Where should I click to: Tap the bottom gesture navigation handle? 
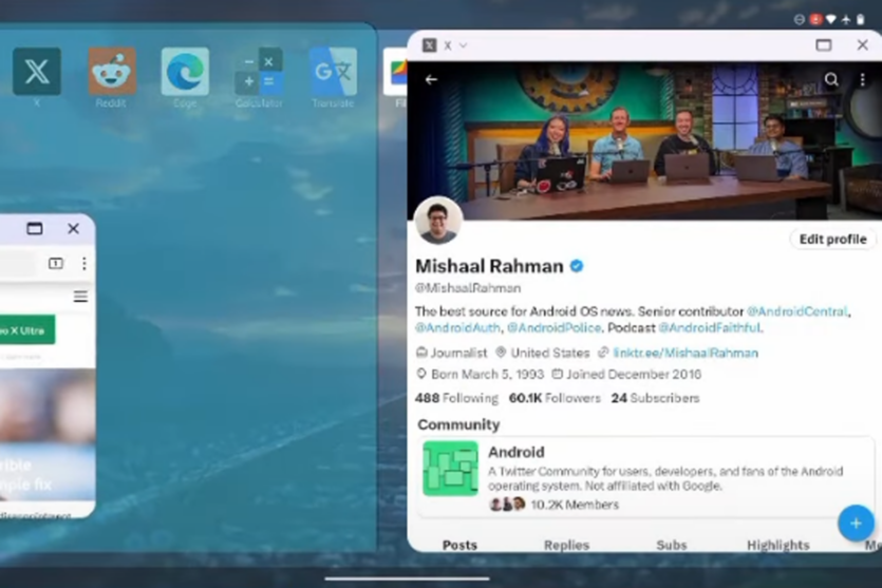click(407, 578)
